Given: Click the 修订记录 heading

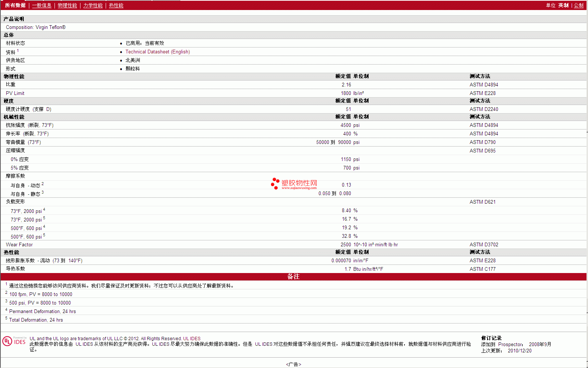Looking at the screenshot, I should 491,338.
